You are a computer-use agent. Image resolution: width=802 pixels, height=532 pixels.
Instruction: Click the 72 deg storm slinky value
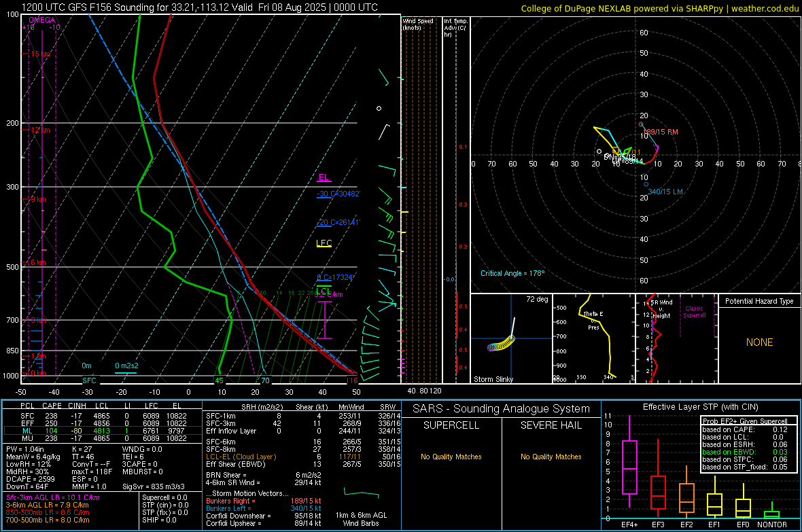pos(537,299)
